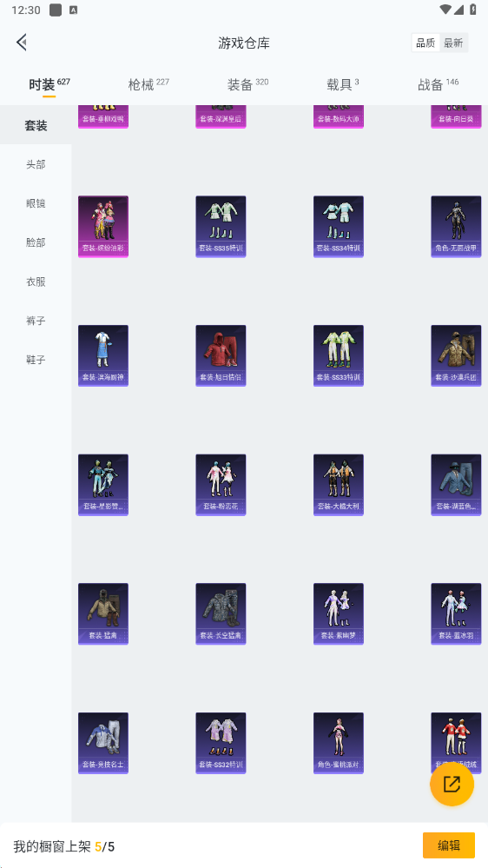Open the 套装-沙漠兵团 camo outfit
This screenshot has height=868, width=488.
point(456,355)
